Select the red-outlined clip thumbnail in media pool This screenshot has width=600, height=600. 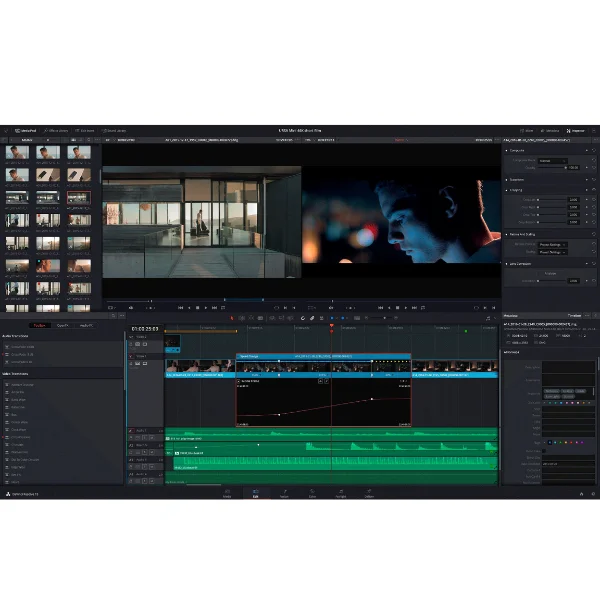click(78, 198)
